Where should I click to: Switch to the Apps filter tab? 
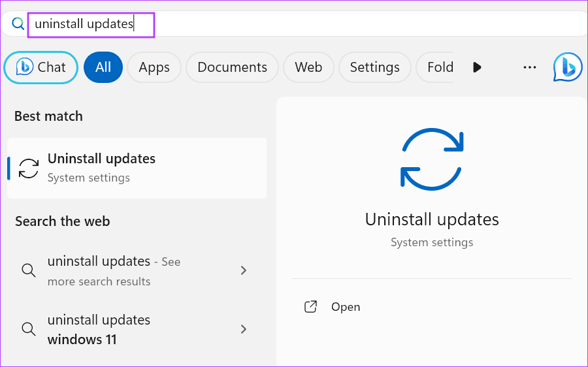(x=154, y=67)
